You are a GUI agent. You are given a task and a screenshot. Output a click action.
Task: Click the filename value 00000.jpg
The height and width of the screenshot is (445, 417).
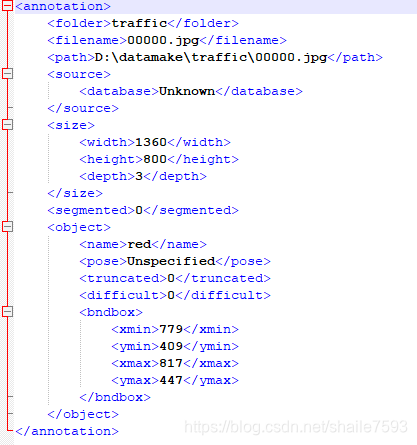coord(163,40)
